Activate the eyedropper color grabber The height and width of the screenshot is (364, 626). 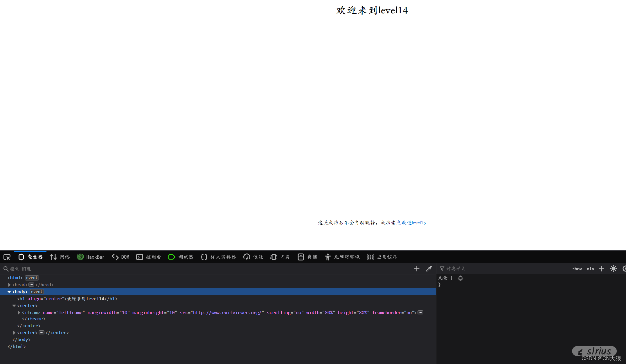click(429, 269)
